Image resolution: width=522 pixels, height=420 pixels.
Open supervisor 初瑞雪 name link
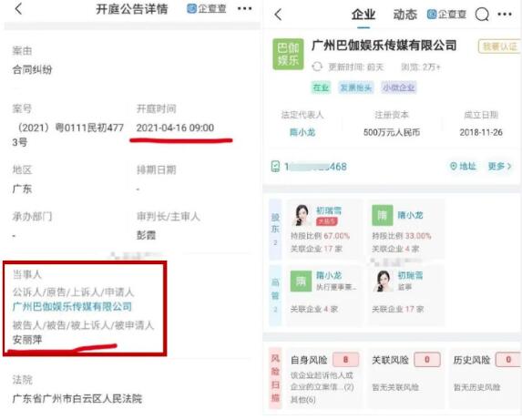(410, 275)
